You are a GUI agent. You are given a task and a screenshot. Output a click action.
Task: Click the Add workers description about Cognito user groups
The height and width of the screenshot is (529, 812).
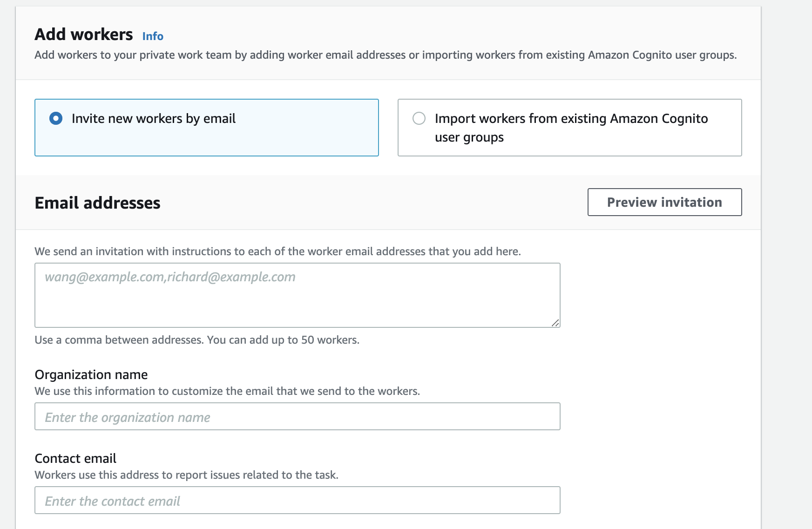coord(386,55)
